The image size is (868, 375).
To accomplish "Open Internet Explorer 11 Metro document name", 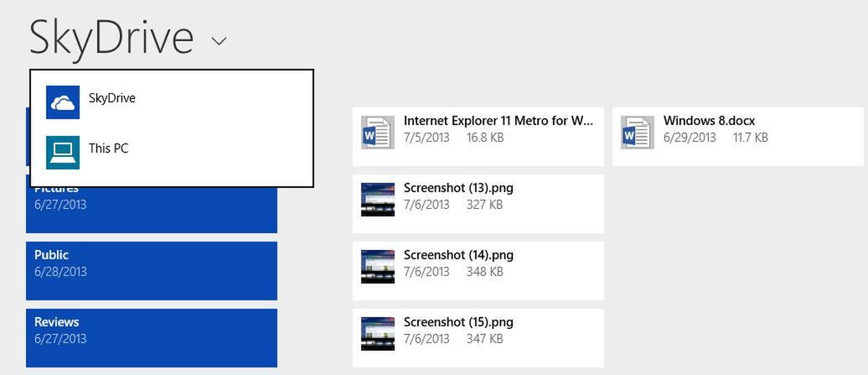I will (x=499, y=120).
